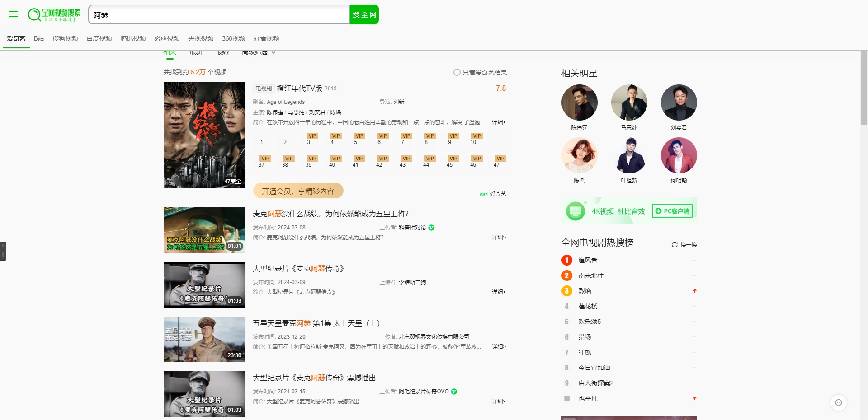Image resolution: width=868 pixels, height=420 pixels.
Task: Open 大型纪录片《麦克阿瑟传奇》 title dated 2024-03-09
Action: (x=298, y=268)
